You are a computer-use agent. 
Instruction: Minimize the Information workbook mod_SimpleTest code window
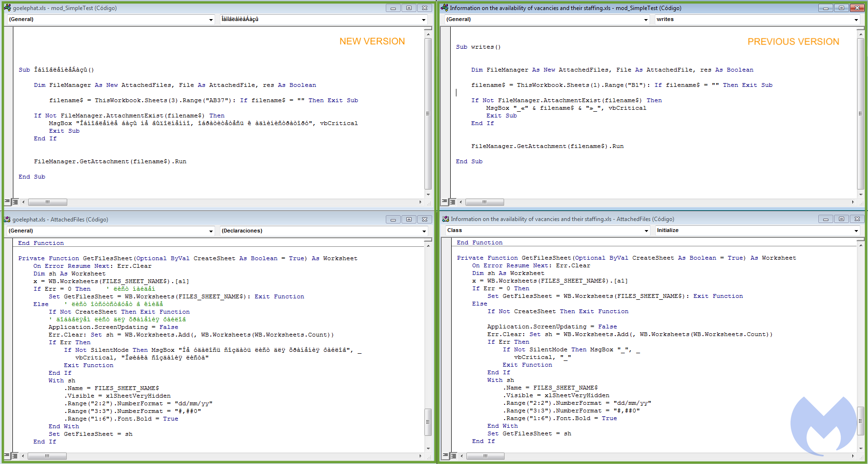coord(826,8)
